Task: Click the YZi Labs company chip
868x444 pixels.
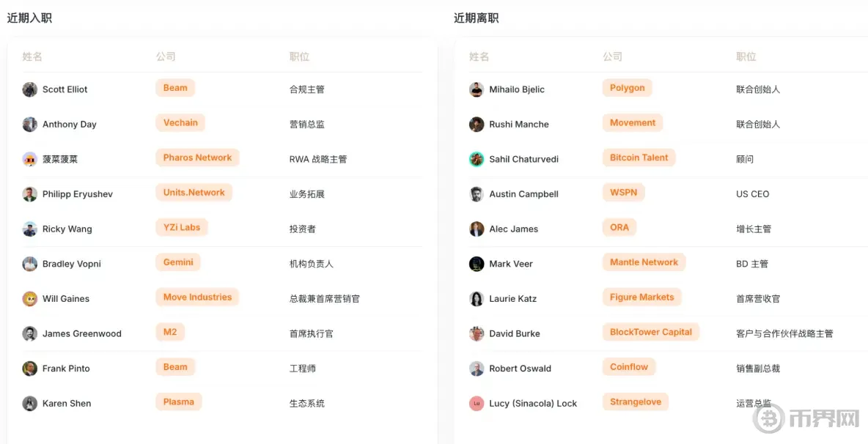Action: pyautogui.click(x=181, y=227)
